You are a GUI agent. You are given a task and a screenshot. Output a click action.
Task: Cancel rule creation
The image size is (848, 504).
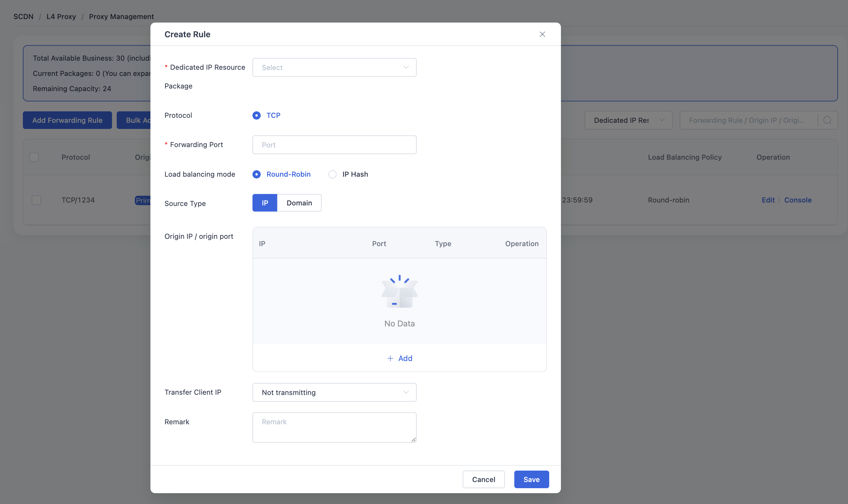pos(484,479)
